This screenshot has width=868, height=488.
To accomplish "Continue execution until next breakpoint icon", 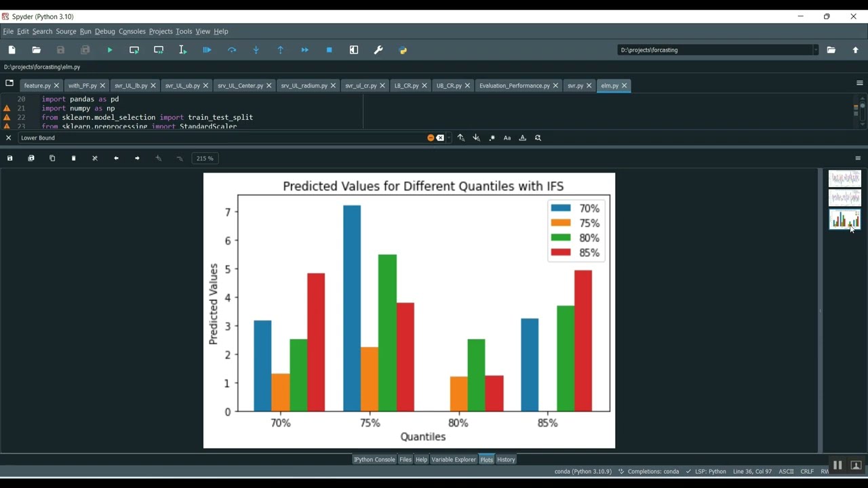I will [x=305, y=50].
